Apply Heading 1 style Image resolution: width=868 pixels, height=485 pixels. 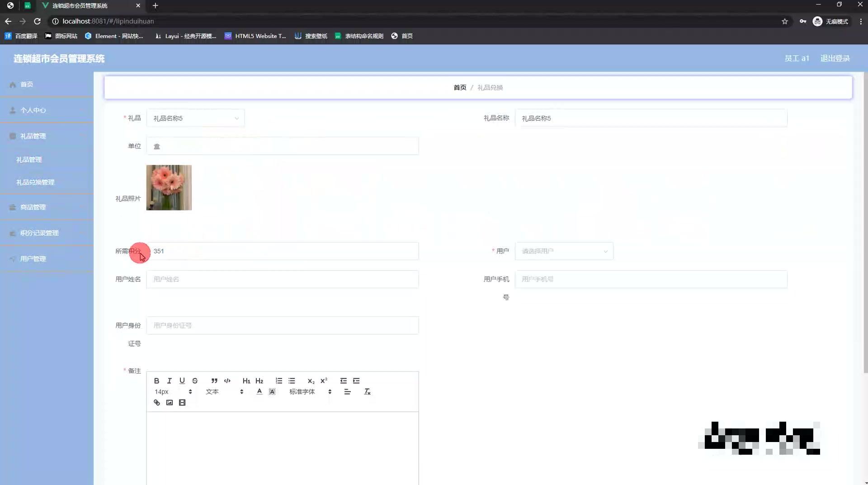pos(246,380)
